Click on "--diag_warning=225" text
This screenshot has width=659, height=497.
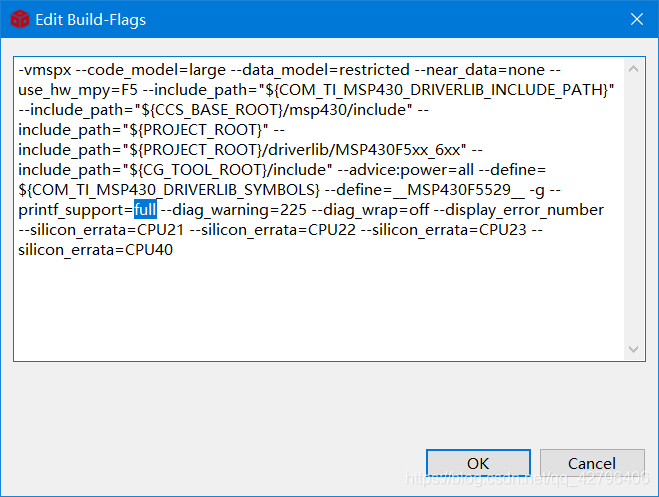coord(234,210)
